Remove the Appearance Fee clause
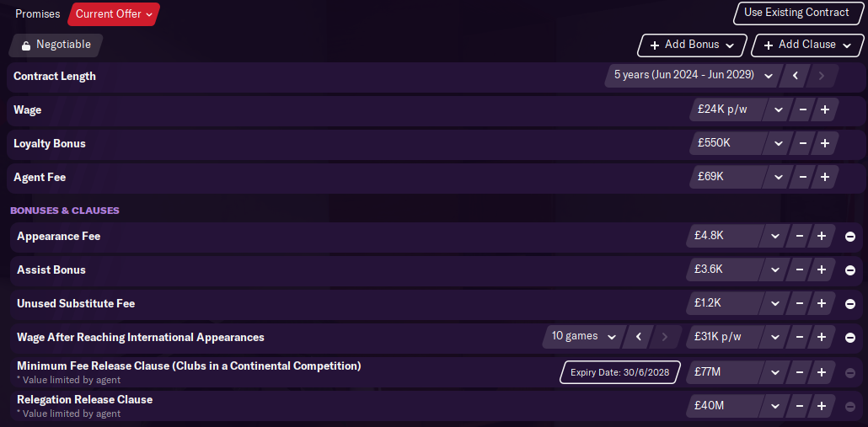868x427 pixels. 849,237
